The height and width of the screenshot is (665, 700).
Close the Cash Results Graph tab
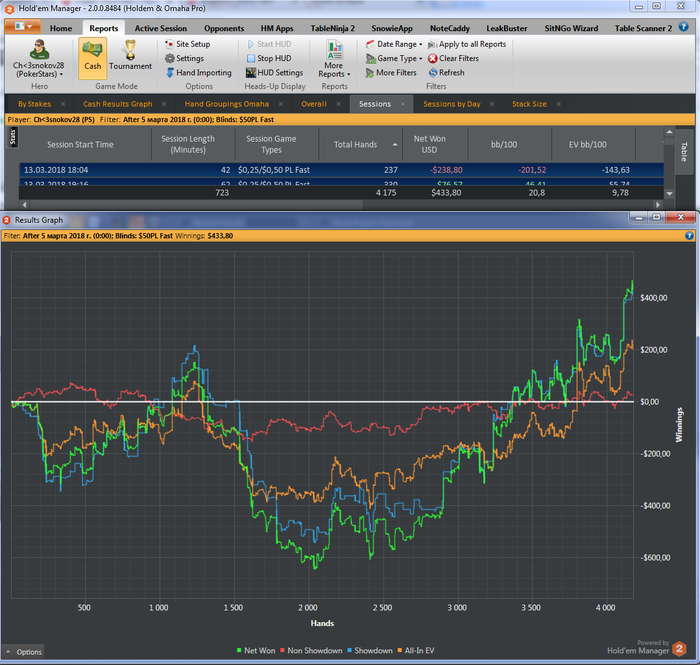coord(164,104)
